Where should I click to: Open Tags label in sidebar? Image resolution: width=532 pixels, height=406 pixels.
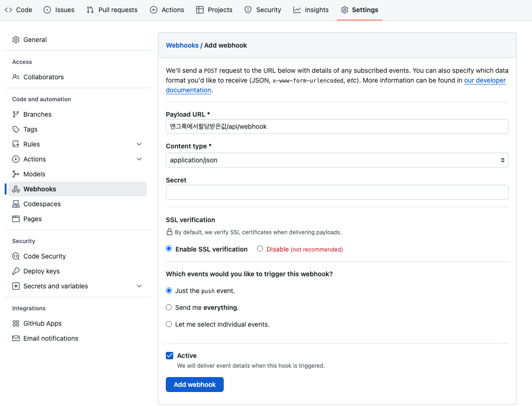[x=30, y=129]
